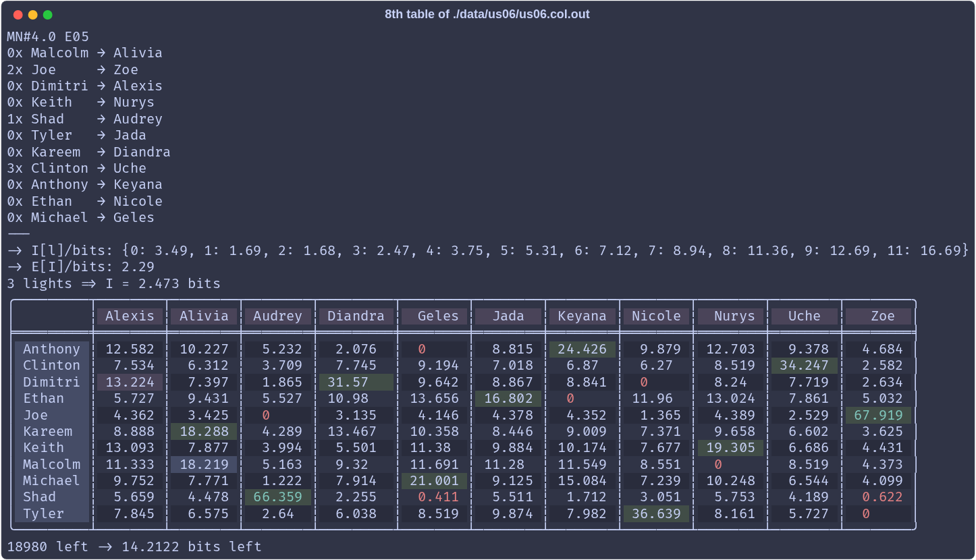Click the line '0x Kareem → Diandra'
The image size is (976, 560).
click(88, 152)
